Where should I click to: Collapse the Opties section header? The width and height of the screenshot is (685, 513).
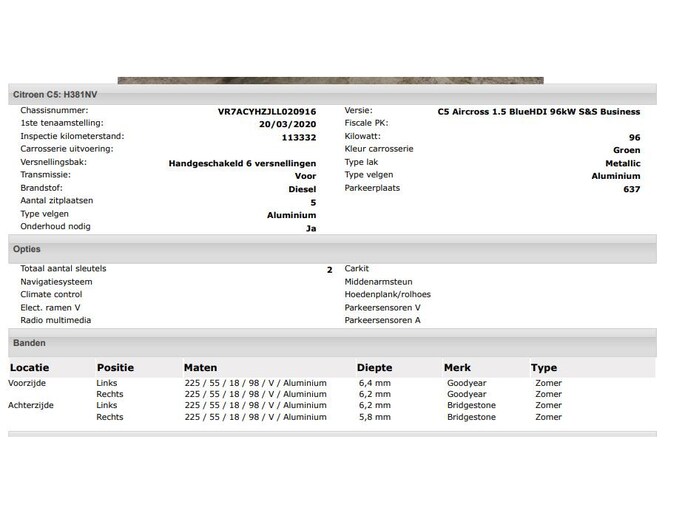(x=27, y=248)
